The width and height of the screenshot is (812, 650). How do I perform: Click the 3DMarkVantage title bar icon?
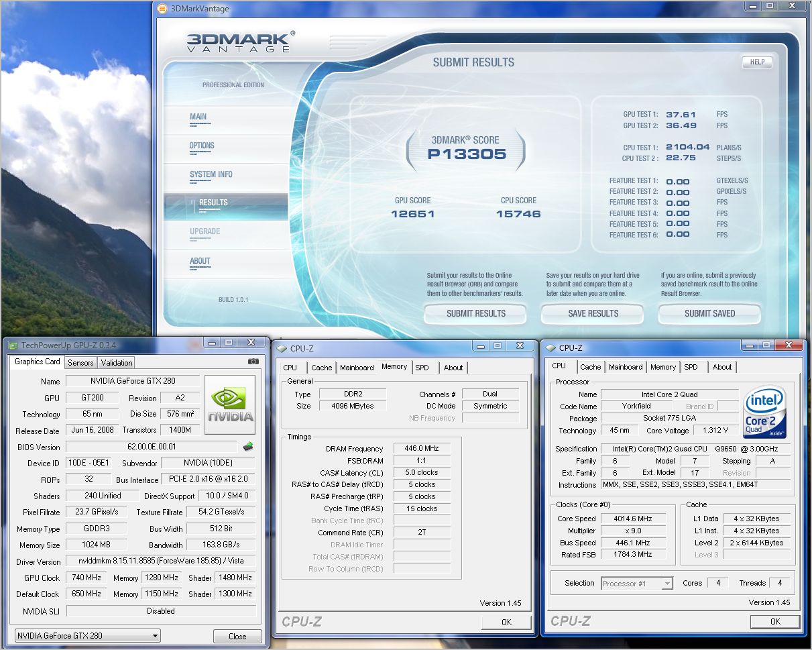tap(162, 9)
